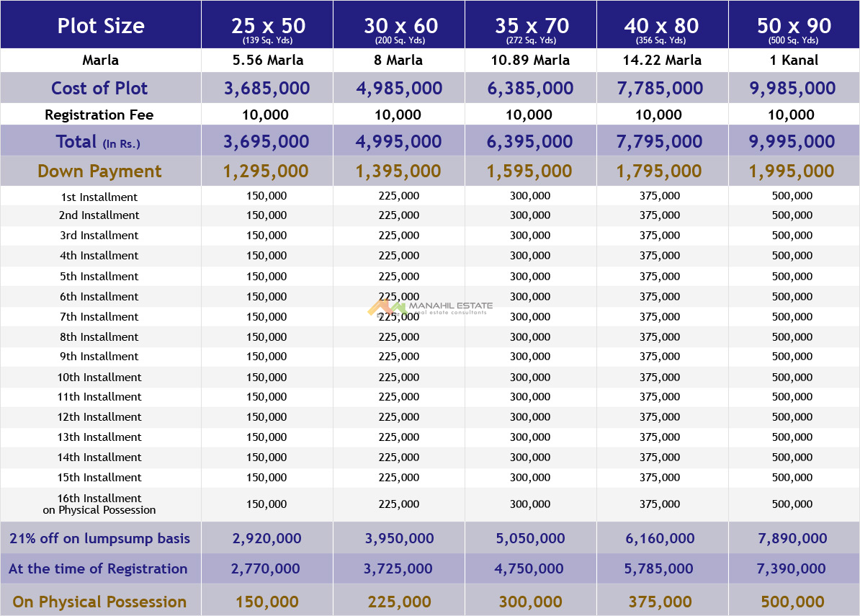Select the 1st Installment row label

pos(99,197)
